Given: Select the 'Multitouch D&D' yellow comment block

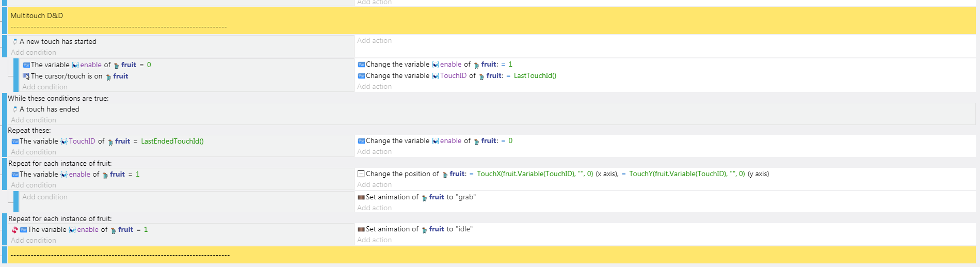Looking at the screenshot, I should click(x=491, y=21).
